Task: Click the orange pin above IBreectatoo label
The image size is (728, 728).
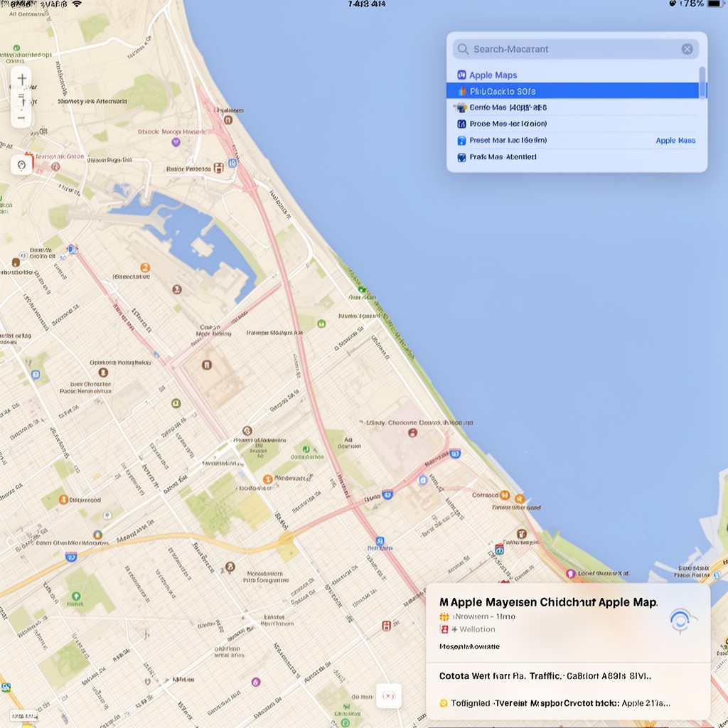Action: [145, 267]
